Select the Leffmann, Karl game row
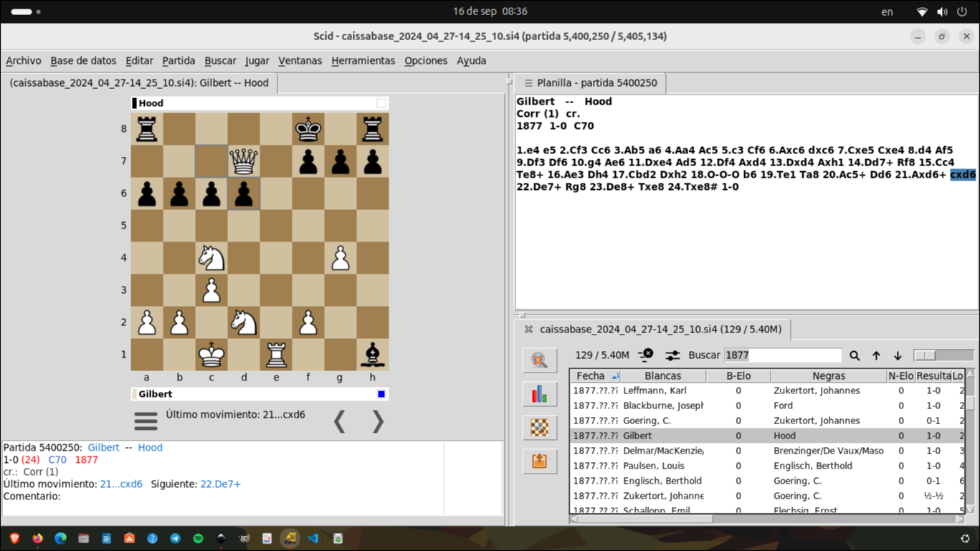The image size is (980, 551). point(768,391)
